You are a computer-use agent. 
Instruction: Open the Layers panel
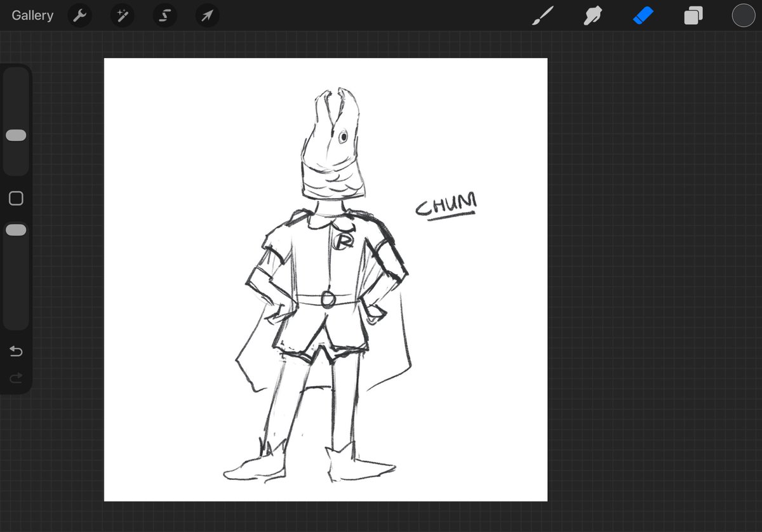point(693,16)
